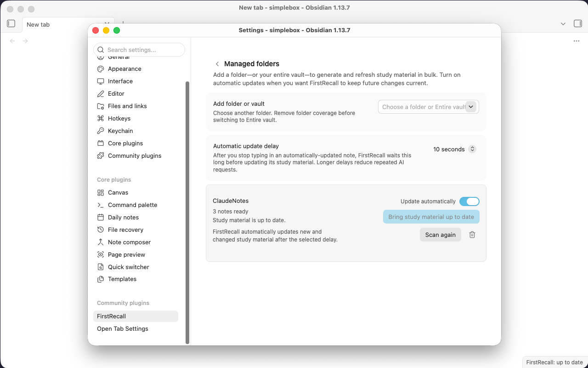Toggle the left sidebar in main window
Image resolution: width=588 pixels, height=368 pixels.
coord(11,23)
